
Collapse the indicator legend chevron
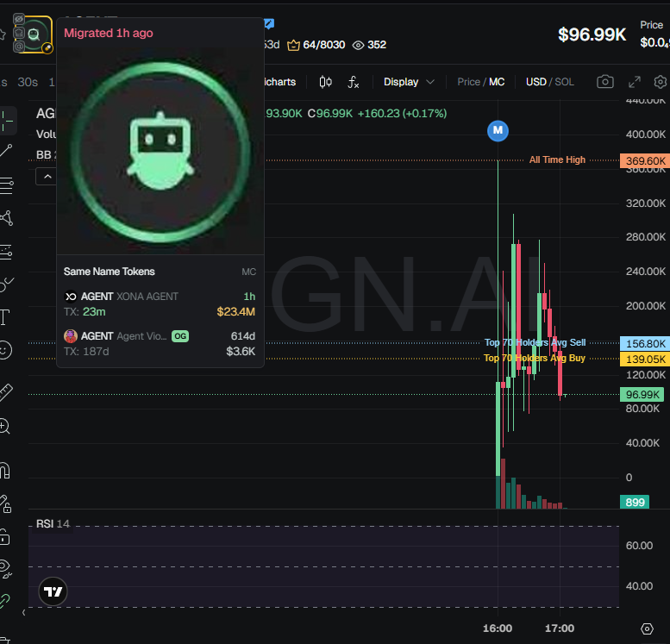click(x=47, y=177)
